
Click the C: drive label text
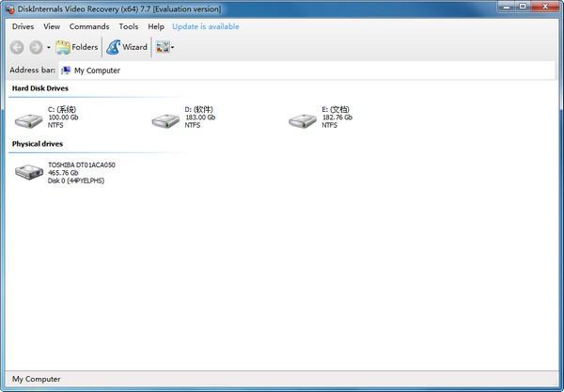coord(62,109)
